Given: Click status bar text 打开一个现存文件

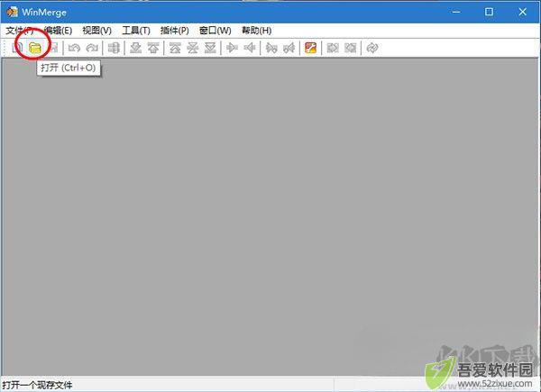Looking at the screenshot, I should (38, 385).
